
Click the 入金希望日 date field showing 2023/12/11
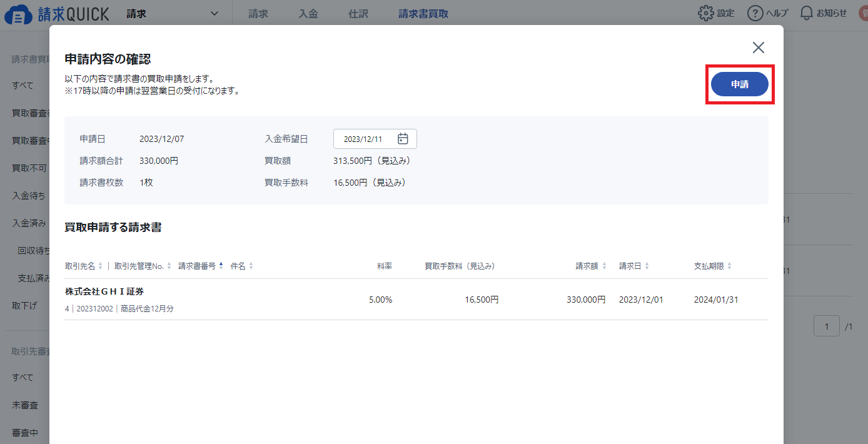click(x=375, y=139)
